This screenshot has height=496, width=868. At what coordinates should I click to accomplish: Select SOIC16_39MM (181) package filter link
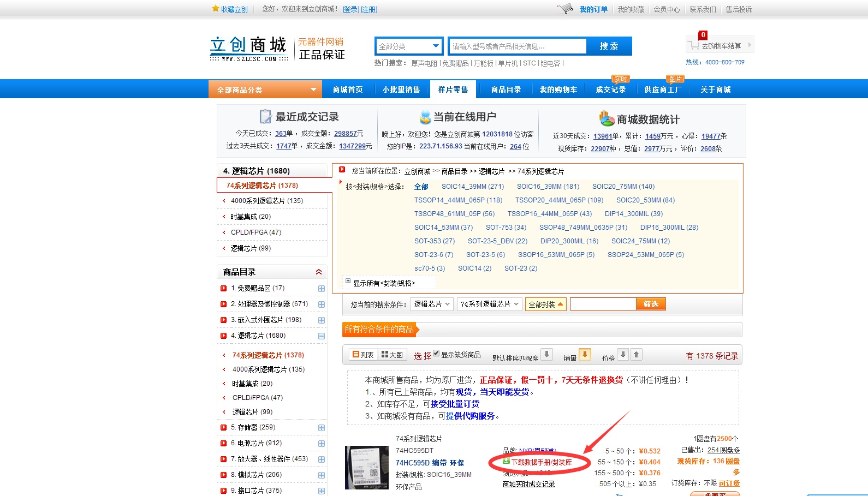[548, 187]
